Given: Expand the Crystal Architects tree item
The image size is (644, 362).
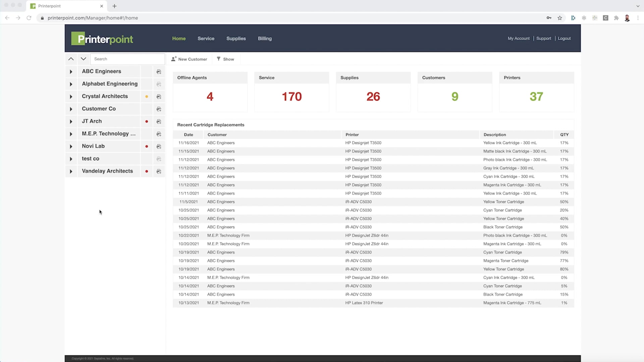Looking at the screenshot, I should (71, 96).
